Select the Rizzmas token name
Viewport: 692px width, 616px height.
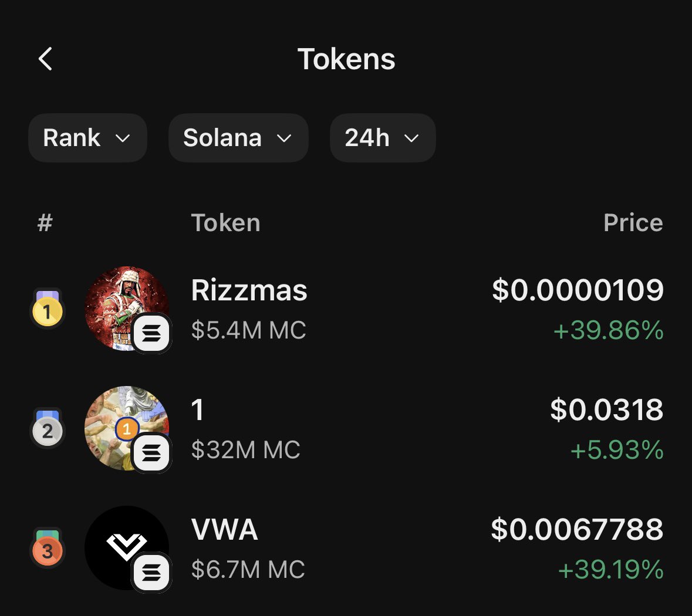(249, 290)
